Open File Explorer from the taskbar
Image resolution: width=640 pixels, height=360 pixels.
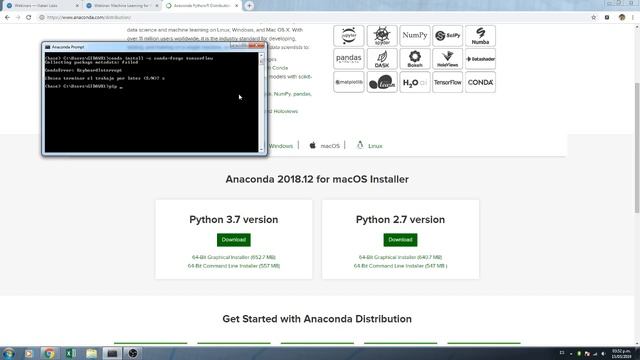click(x=91, y=353)
